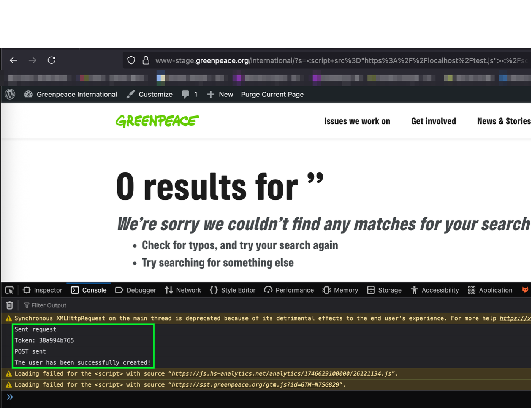
Task: Open the Performance tab
Action: coord(289,290)
